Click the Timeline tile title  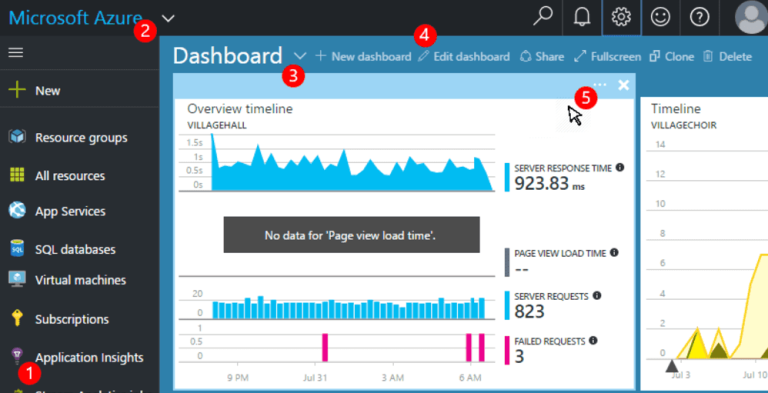[676, 109]
